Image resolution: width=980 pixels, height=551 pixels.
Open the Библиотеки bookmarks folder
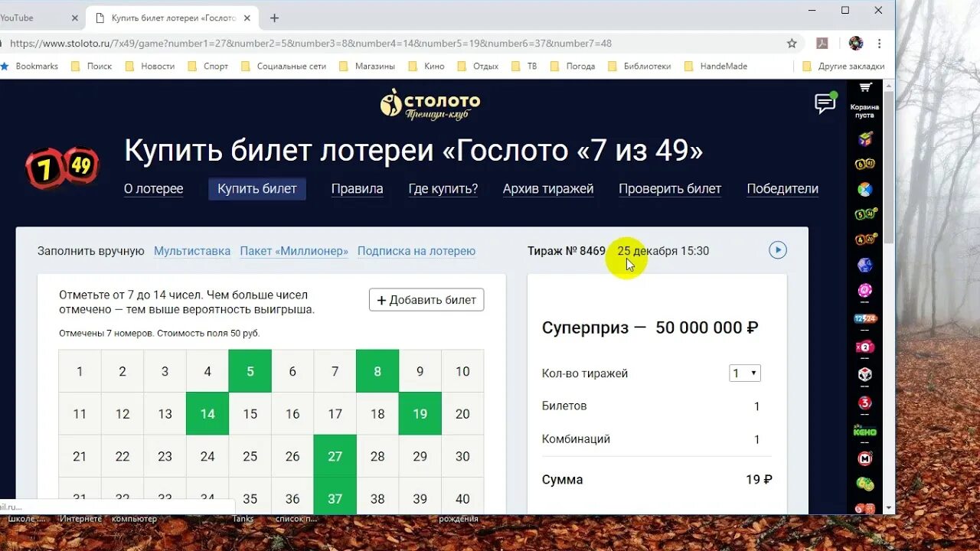[639, 67]
